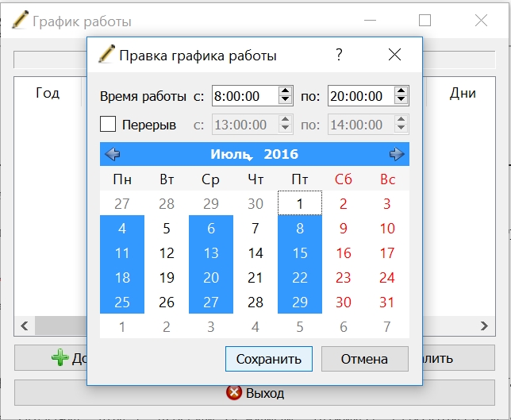Click the help question mark in dialog
The height and width of the screenshot is (420, 511).
[x=339, y=55]
